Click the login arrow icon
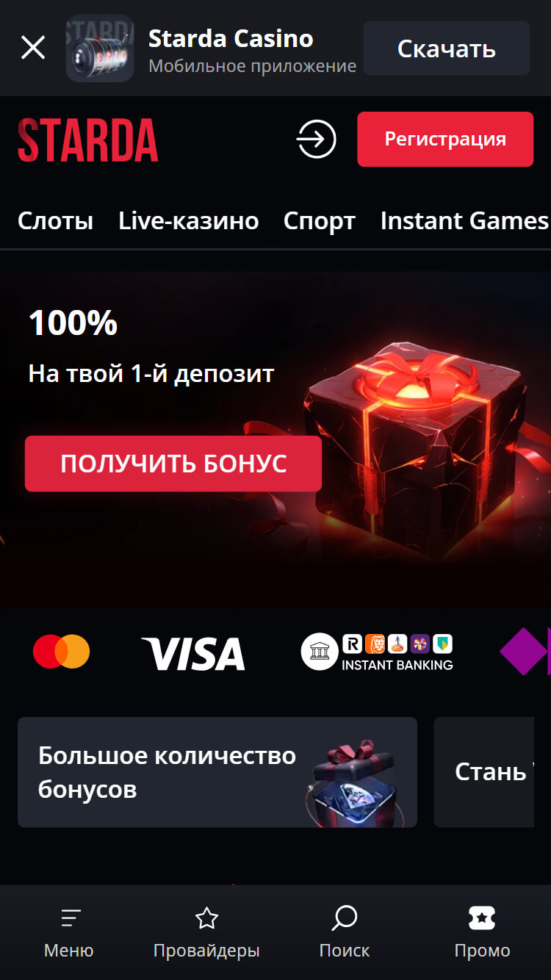The width and height of the screenshot is (551, 980). point(316,139)
